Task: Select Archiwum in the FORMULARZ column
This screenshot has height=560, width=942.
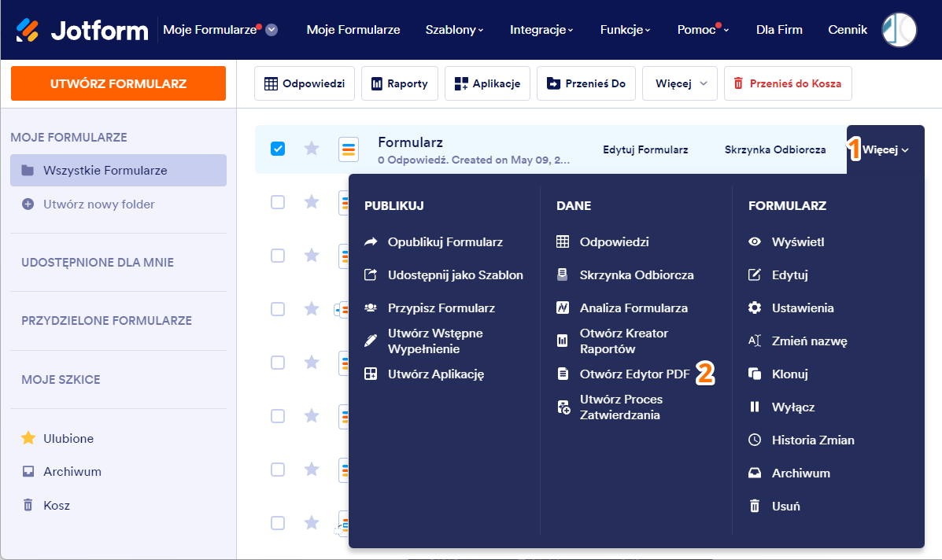Action: (x=789, y=473)
